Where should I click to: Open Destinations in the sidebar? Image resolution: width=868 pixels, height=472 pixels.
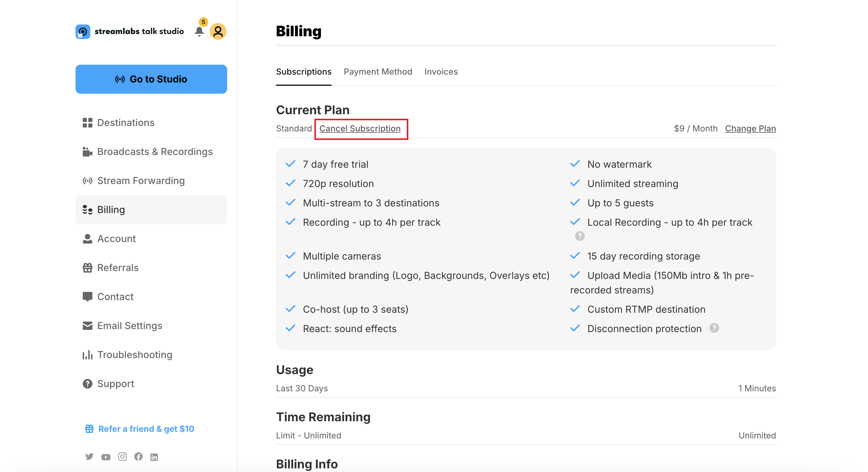tap(126, 122)
